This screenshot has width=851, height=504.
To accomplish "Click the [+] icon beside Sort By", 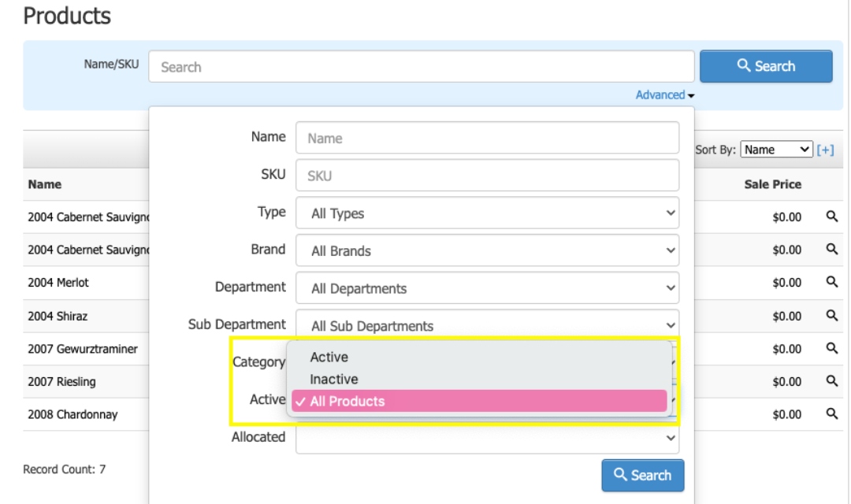I will coord(825,150).
